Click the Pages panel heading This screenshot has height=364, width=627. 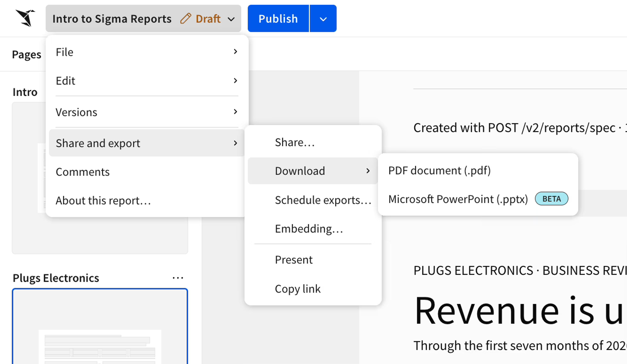pyautogui.click(x=27, y=54)
